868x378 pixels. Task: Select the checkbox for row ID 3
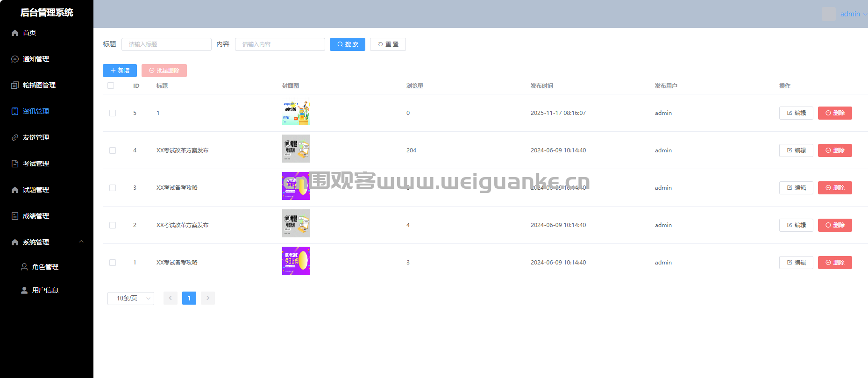(113, 188)
